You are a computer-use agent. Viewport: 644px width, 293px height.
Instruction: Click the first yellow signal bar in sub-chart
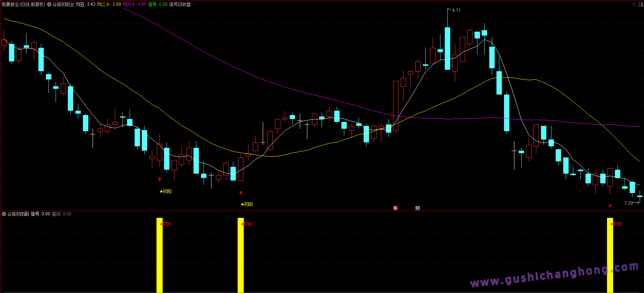tap(159, 255)
